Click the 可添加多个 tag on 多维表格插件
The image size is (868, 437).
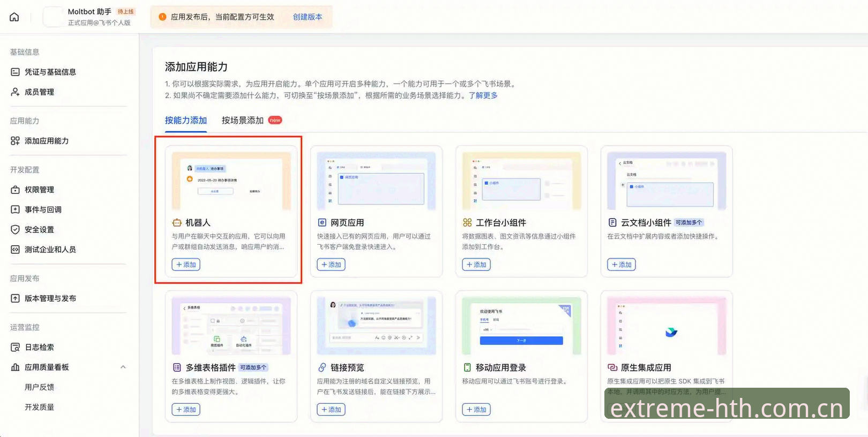pos(253,367)
